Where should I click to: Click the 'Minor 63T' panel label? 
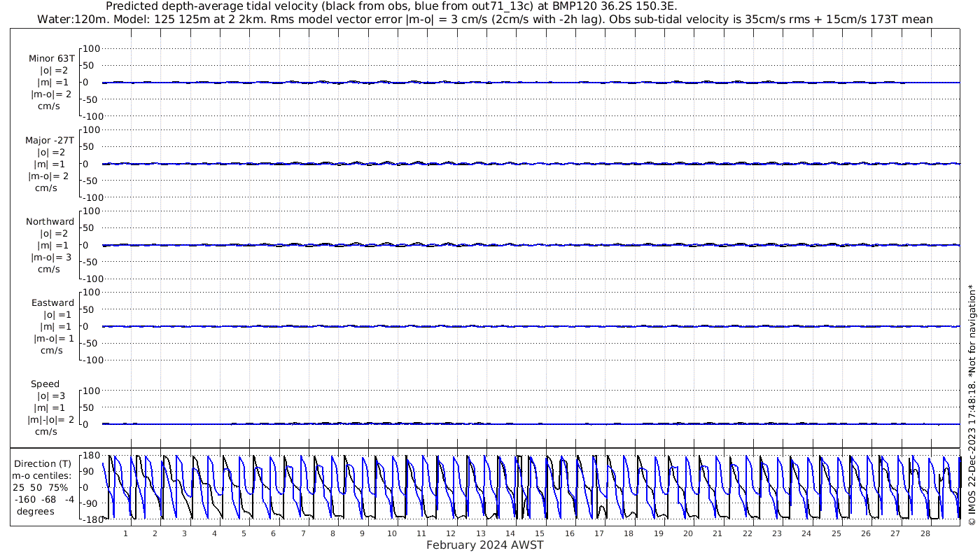[51, 59]
